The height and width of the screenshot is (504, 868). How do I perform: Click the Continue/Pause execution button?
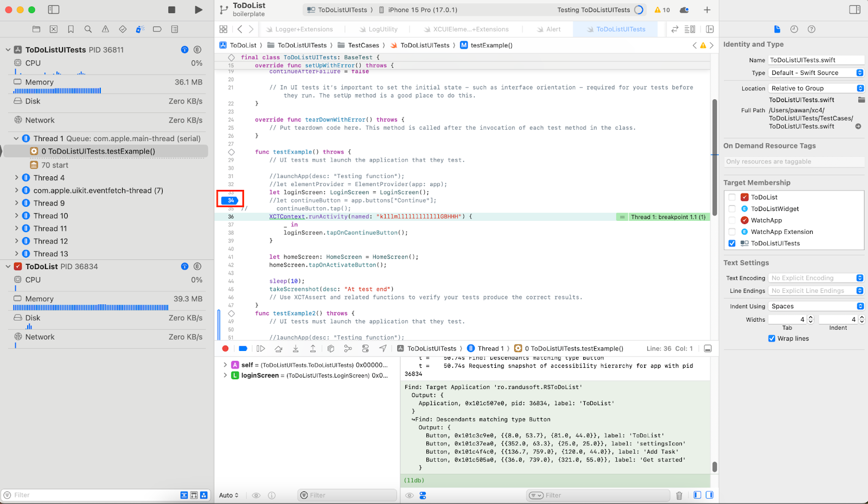click(x=261, y=349)
